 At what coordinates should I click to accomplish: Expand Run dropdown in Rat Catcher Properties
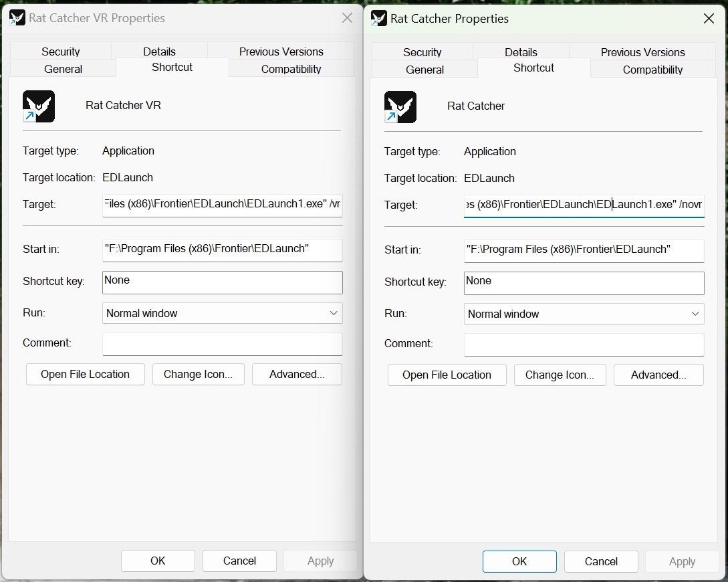[x=584, y=314]
